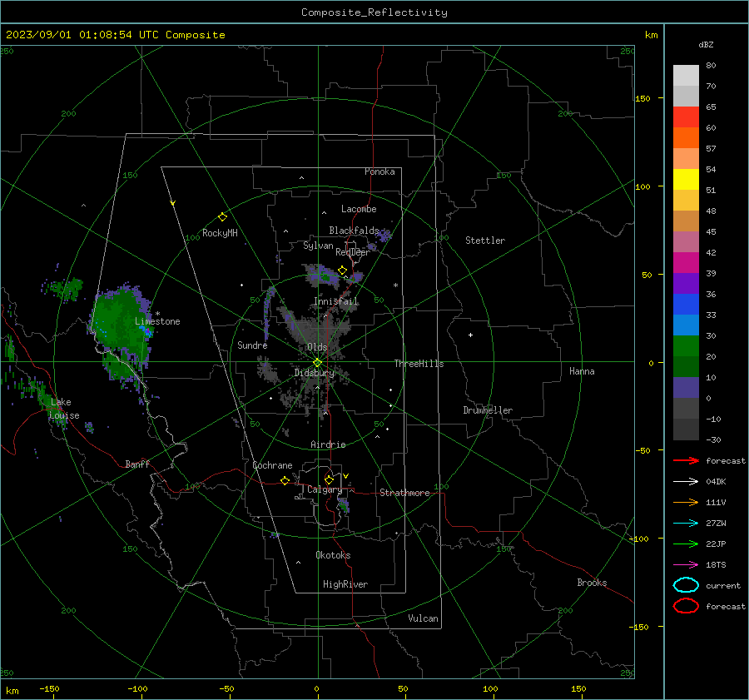The image size is (749, 700).
Task: Click the Strathmore label
Action: [404, 493]
